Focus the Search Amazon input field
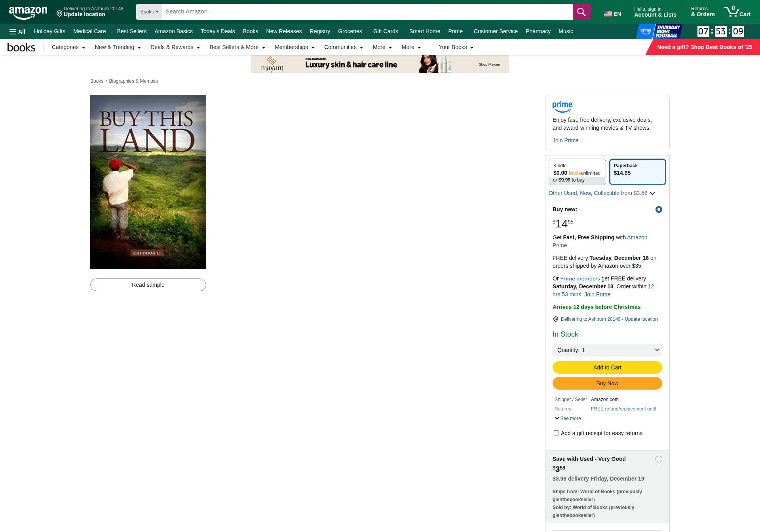This screenshot has height=532, width=760. 367,12
